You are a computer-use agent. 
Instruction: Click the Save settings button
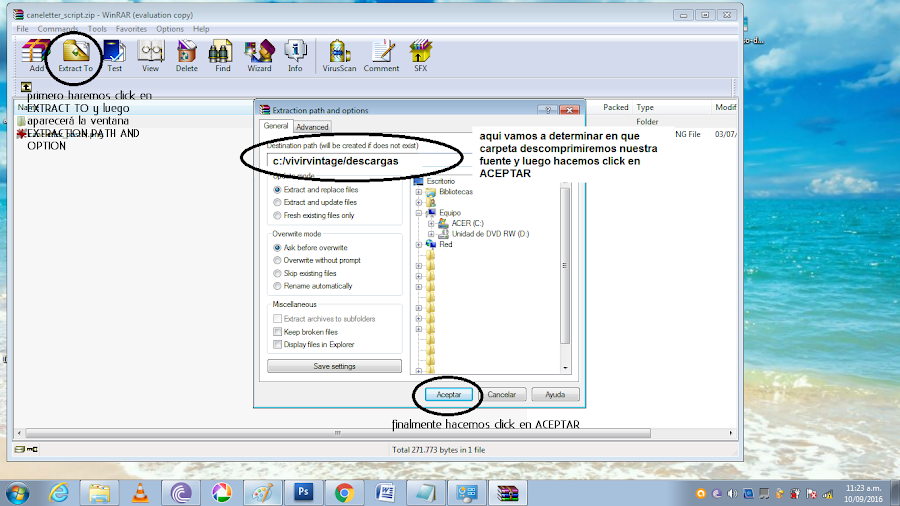tap(334, 366)
